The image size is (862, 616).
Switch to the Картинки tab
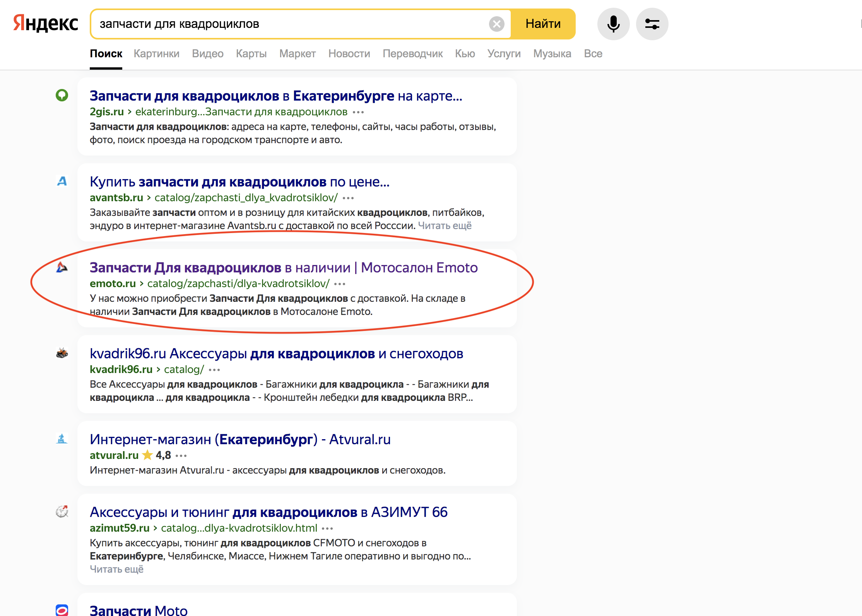click(x=156, y=53)
